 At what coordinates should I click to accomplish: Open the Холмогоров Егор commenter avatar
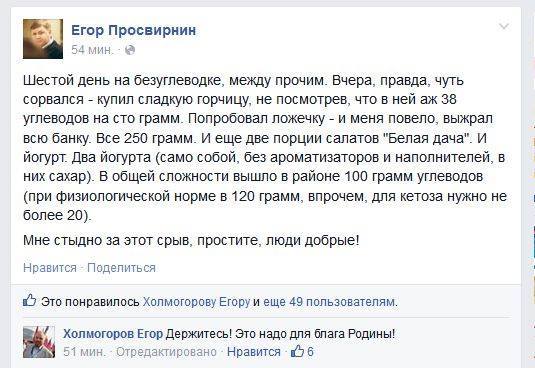(39, 342)
